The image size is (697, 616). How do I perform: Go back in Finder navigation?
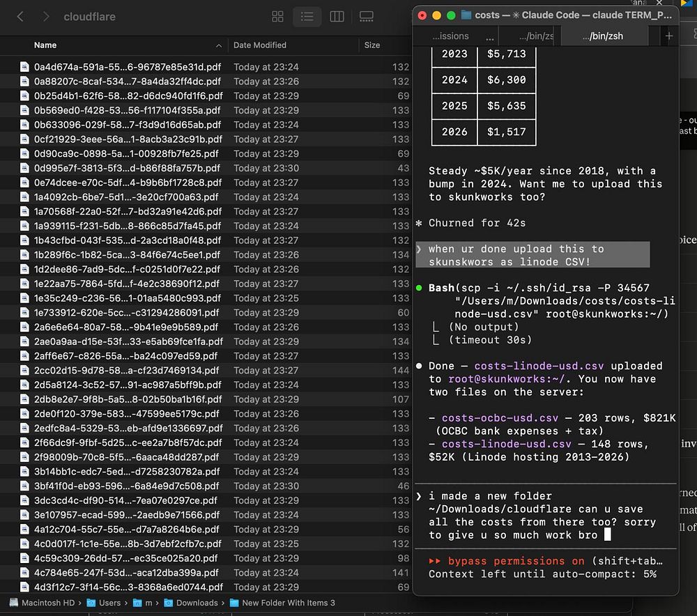click(x=20, y=17)
